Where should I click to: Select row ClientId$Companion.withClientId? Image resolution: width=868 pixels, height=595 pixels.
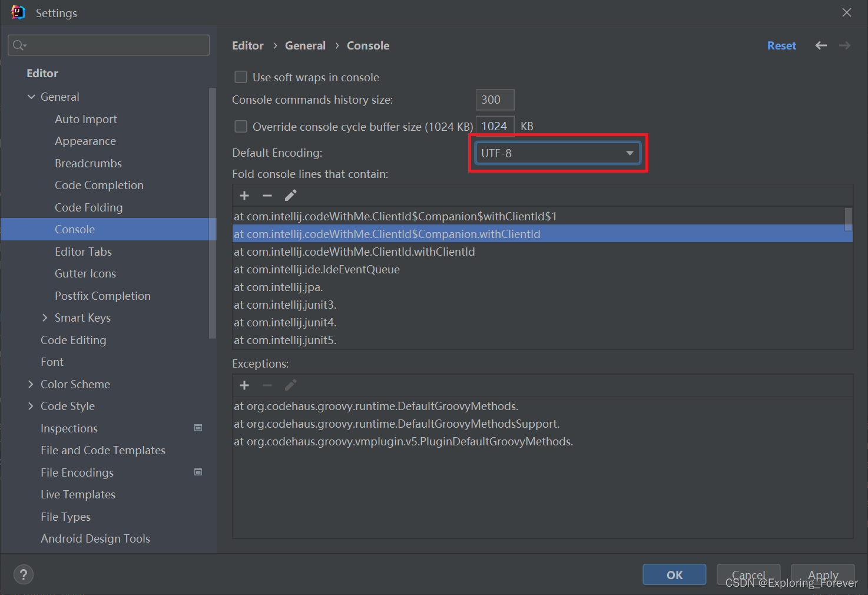click(542, 234)
